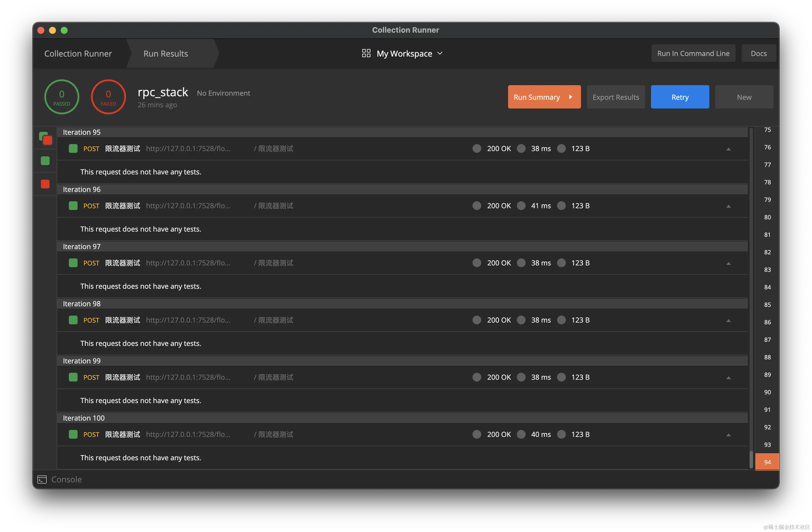Click POST method label in Iteration 98
Image resolution: width=812 pixels, height=532 pixels.
(91, 320)
